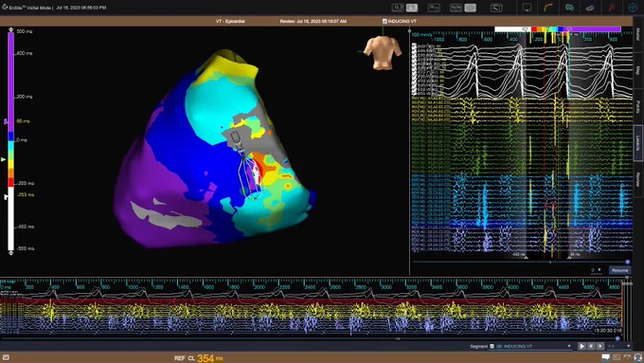Image resolution: width=644 pixels, height=363 pixels.
Task: Click the red ablation catheter icon
Action: [612, 8]
